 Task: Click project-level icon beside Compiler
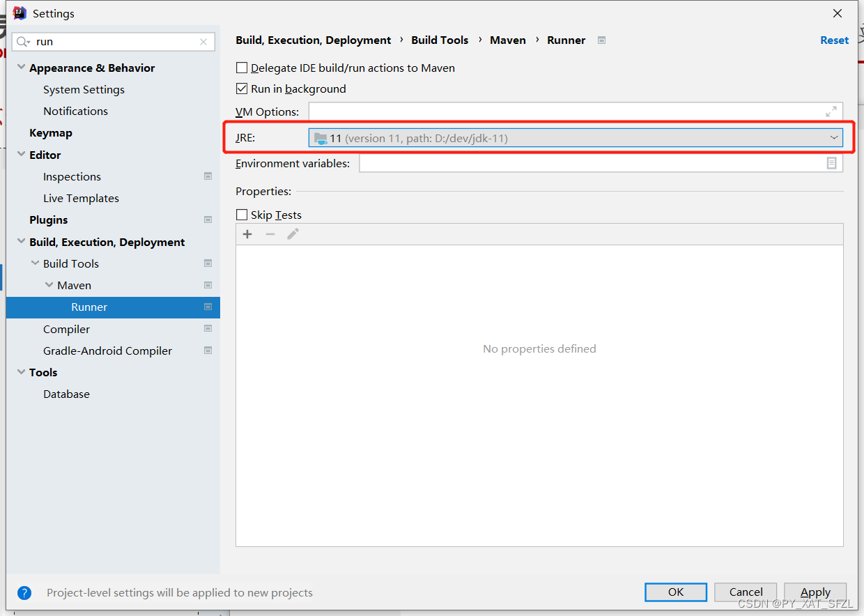(x=208, y=328)
